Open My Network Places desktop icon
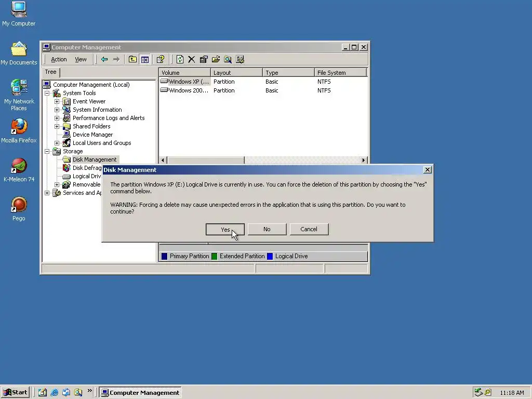This screenshot has width=532, height=399. (19, 95)
